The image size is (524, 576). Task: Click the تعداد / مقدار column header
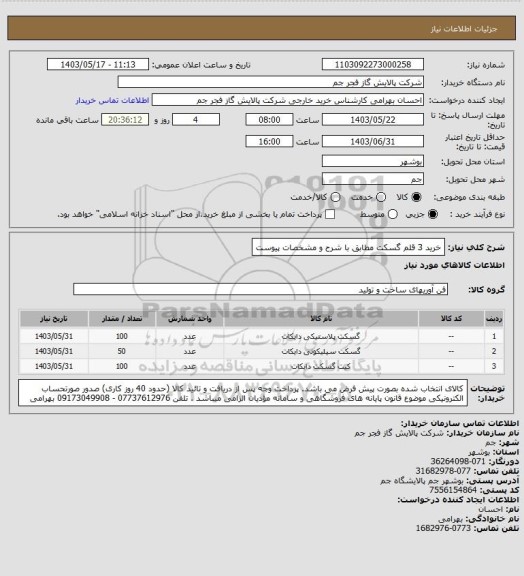tap(122, 318)
